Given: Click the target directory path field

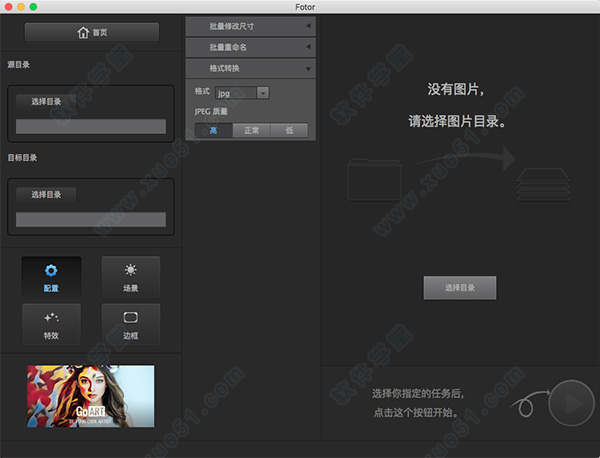Looking at the screenshot, I should click(91, 220).
